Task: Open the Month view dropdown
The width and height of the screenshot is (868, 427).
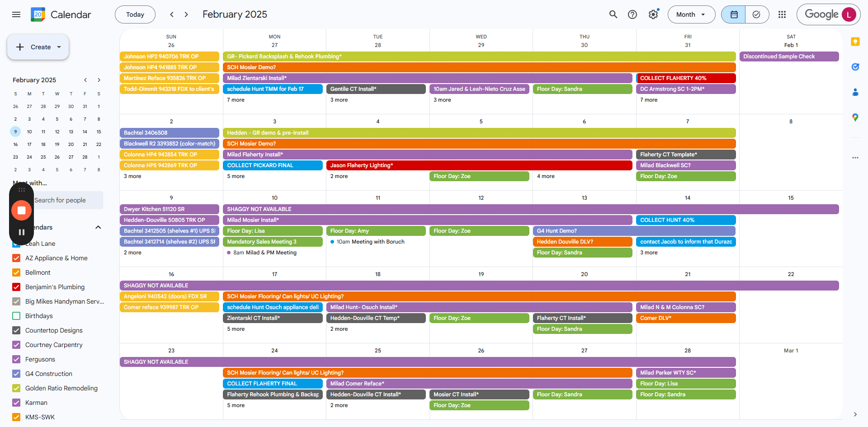Action: (691, 14)
